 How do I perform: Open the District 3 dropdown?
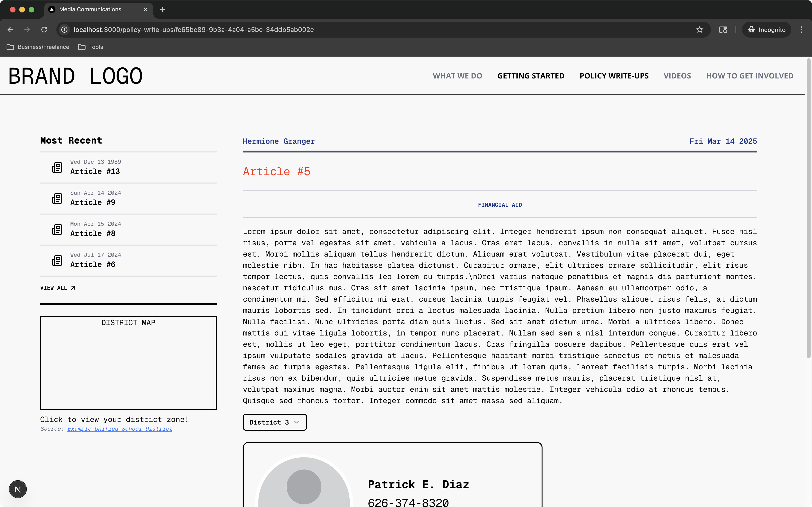click(x=275, y=422)
